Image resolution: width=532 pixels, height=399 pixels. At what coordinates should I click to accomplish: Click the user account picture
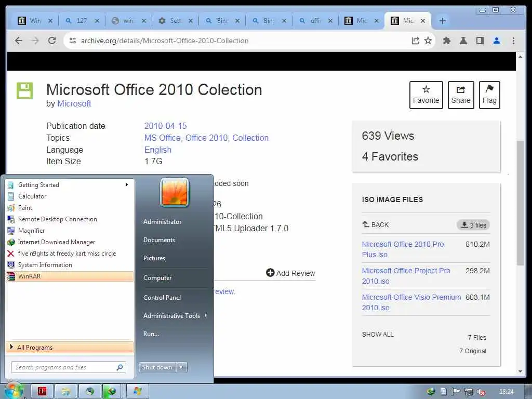click(175, 192)
